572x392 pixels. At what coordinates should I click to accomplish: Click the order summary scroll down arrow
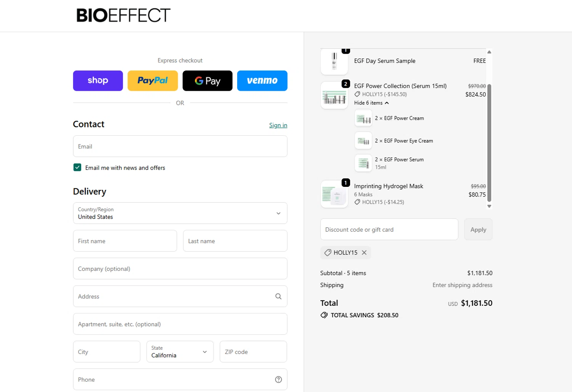coord(489,206)
